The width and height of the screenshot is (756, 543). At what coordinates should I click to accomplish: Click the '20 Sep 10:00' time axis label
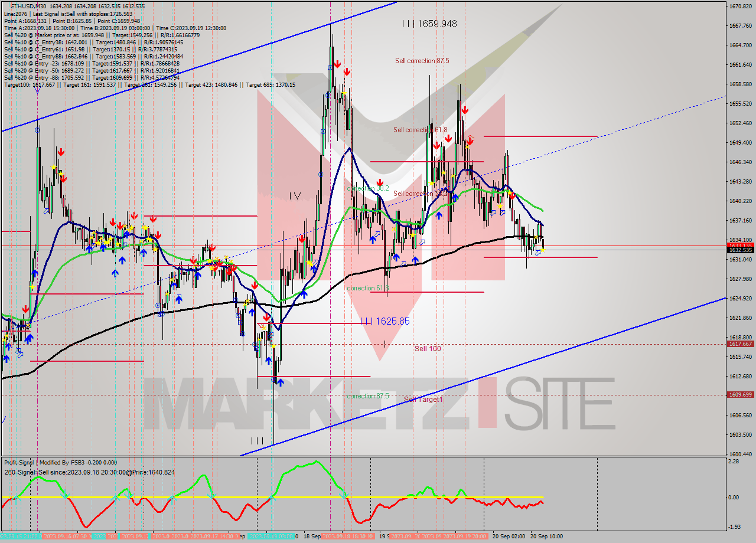(x=546, y=537)
